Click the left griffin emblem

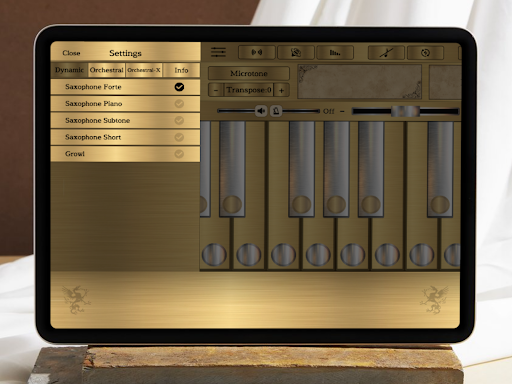[76, 299]
